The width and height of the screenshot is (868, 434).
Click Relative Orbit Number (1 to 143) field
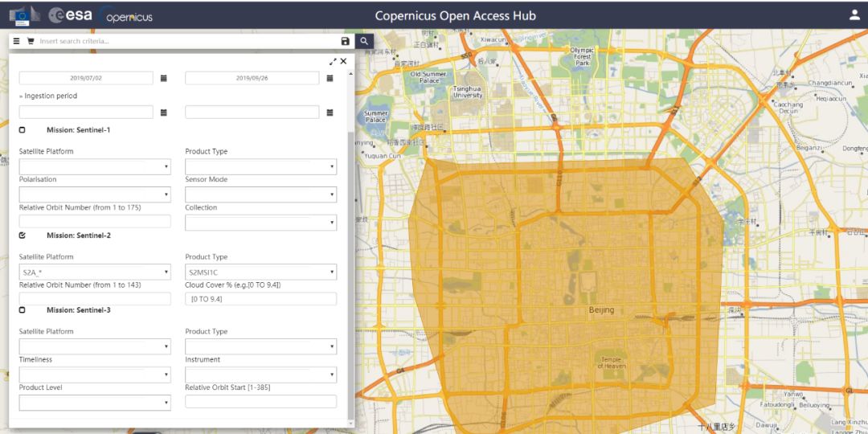click(x=95, y=299)
